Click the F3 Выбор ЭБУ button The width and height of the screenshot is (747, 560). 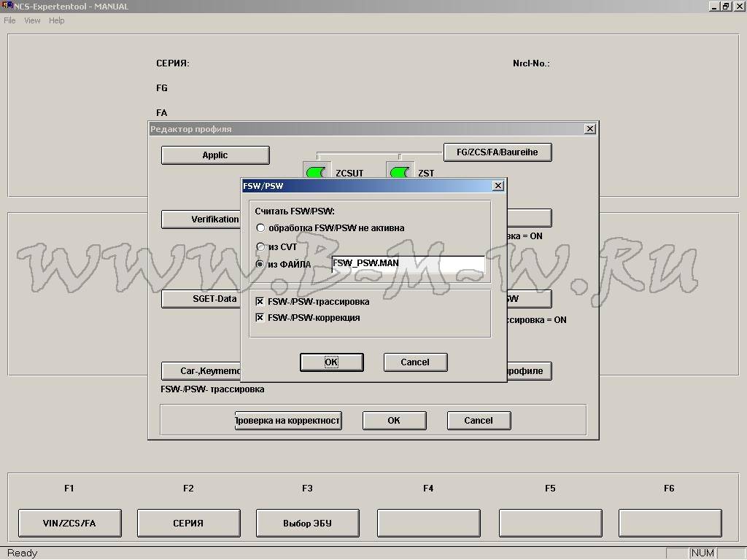(308, 523)
